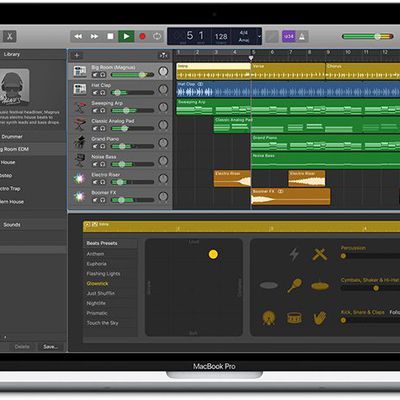Toggle the shaker maraca icon
400x400 pixels.
(x=294, y=286)
